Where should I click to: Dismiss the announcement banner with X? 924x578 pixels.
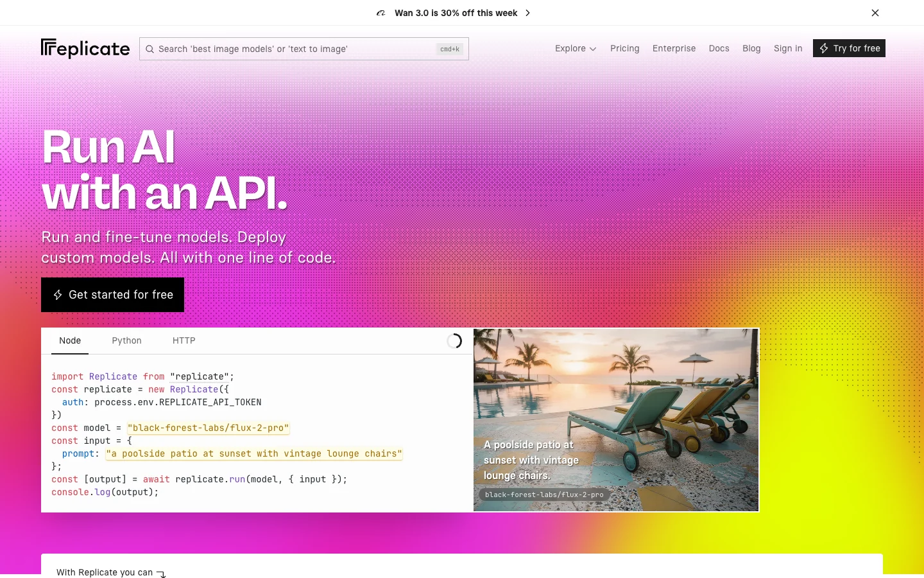pos(875,13)
